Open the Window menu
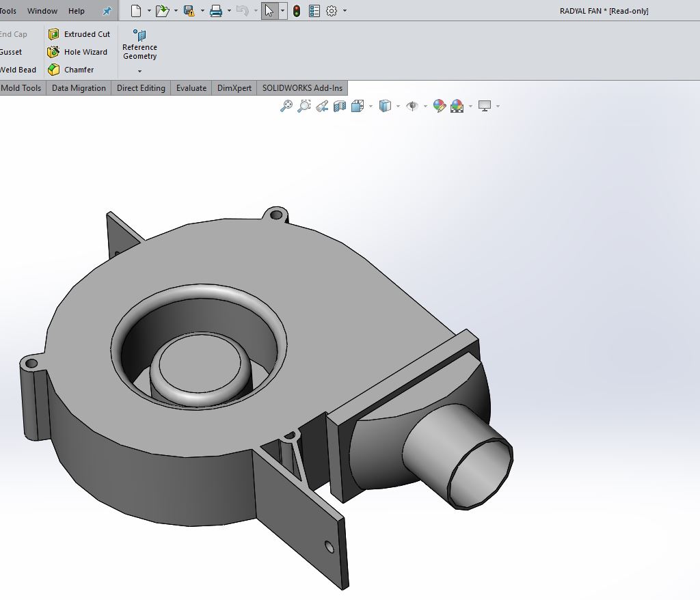 [42, 11]
